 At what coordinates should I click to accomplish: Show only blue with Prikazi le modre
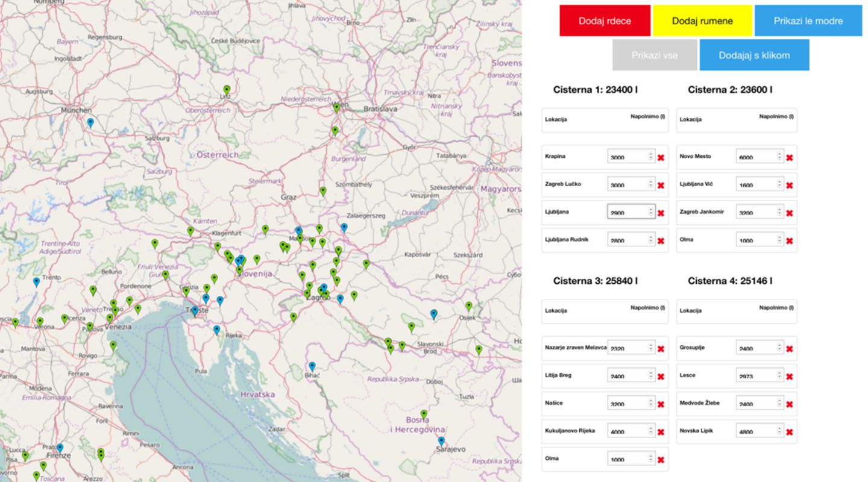click(808, 21)
